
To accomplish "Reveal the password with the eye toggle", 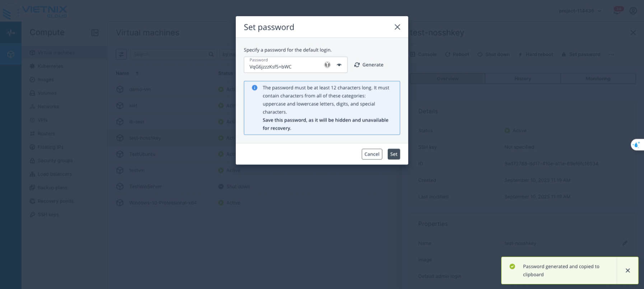I will coord(339,65).
